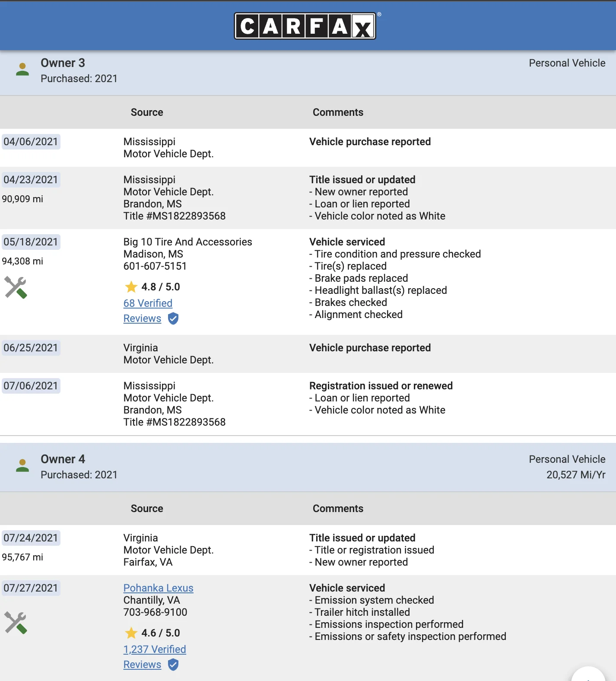Viewport: 616px width, 681px height.
Task: Click Comments column header under Owner 4
Action: (x=338, y=509)
